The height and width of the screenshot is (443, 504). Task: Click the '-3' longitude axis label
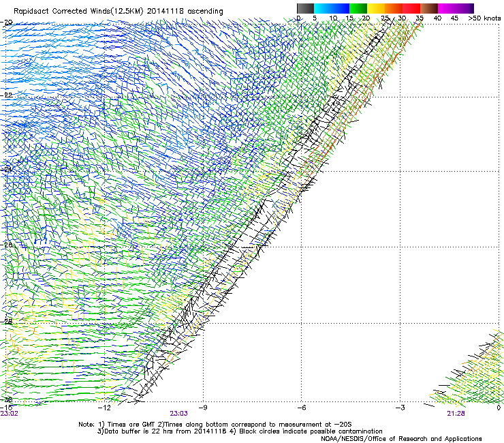coord(400,408)
